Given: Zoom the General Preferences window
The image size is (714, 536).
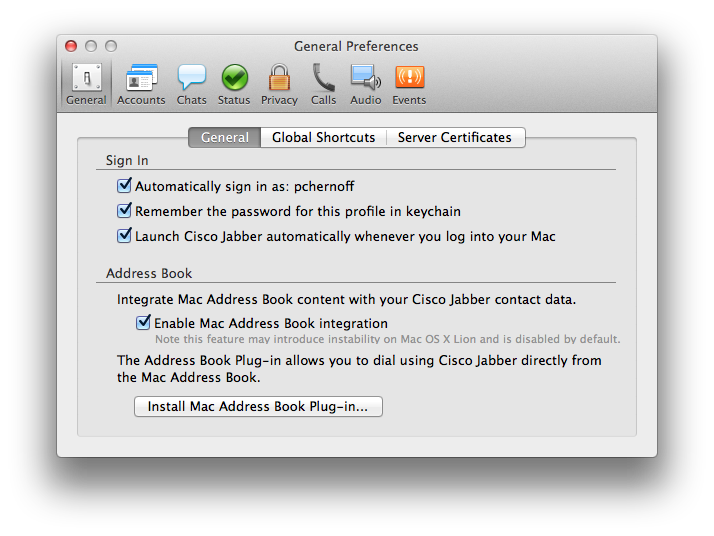Looking at the screenshot, I should (111, 46).
